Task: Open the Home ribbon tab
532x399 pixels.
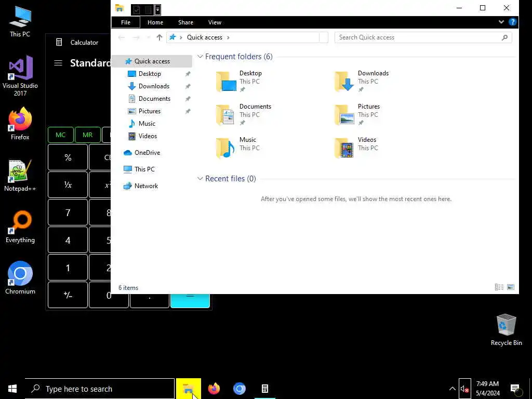Action: click(155, 22)
